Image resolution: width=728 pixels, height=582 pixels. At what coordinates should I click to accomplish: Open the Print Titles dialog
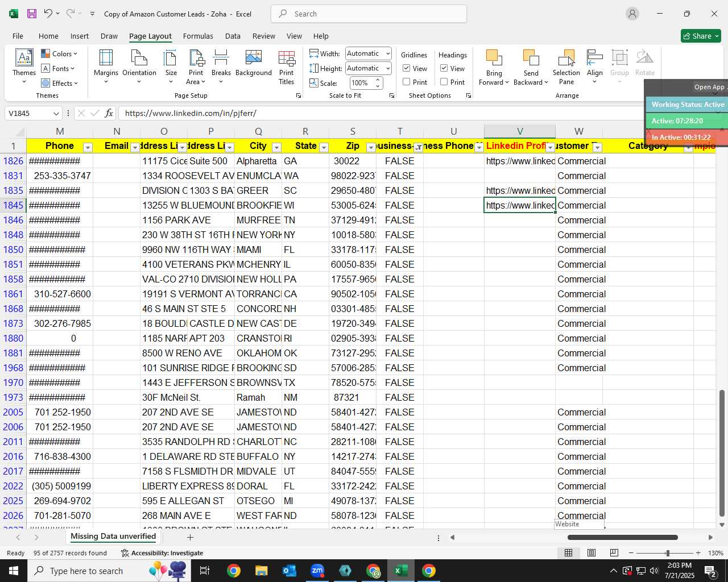coord(287,67)
